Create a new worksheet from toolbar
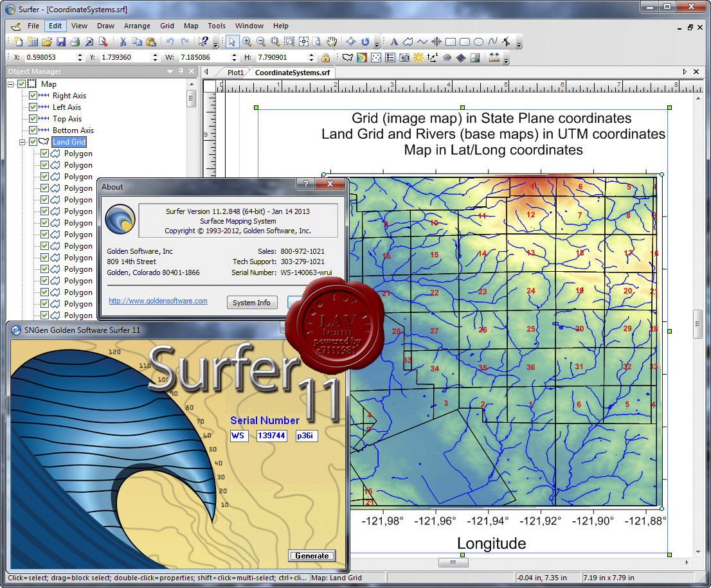This screenshot has width=711, height=588. click(33, 42)
